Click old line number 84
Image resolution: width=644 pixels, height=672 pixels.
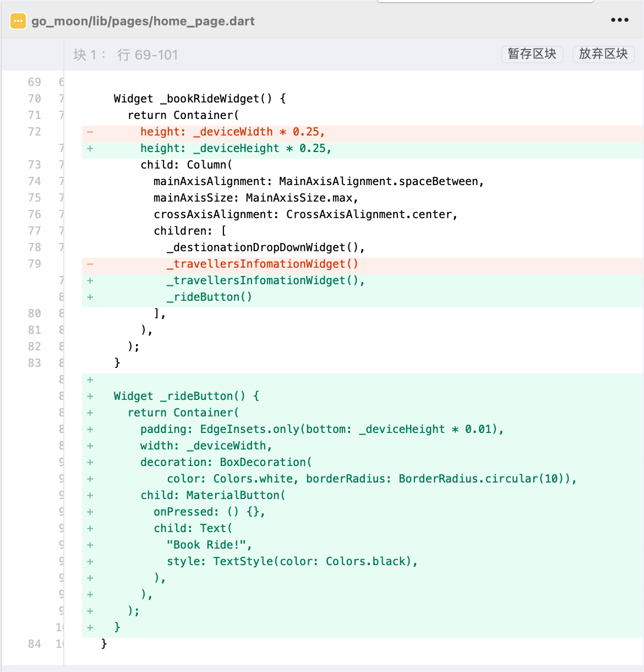point(34,643)
